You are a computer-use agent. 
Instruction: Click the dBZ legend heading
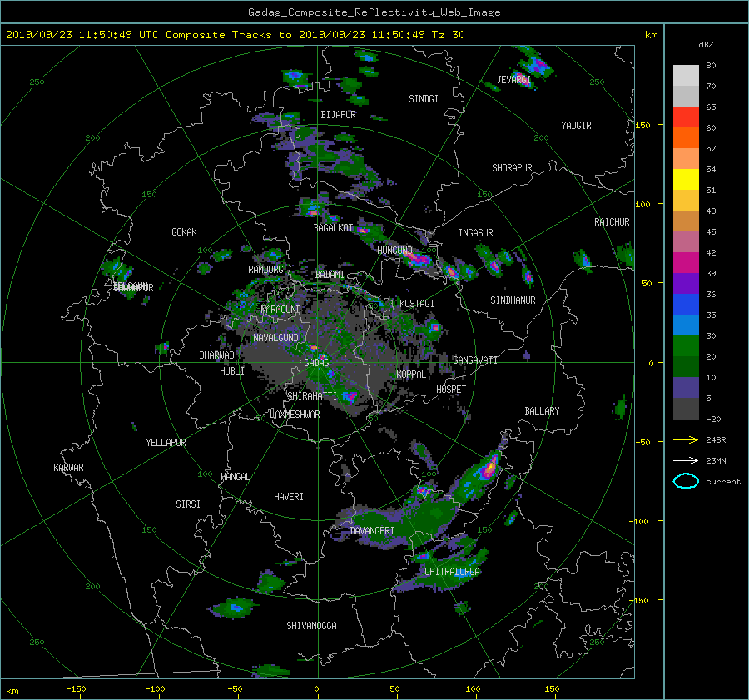[706, 45]
